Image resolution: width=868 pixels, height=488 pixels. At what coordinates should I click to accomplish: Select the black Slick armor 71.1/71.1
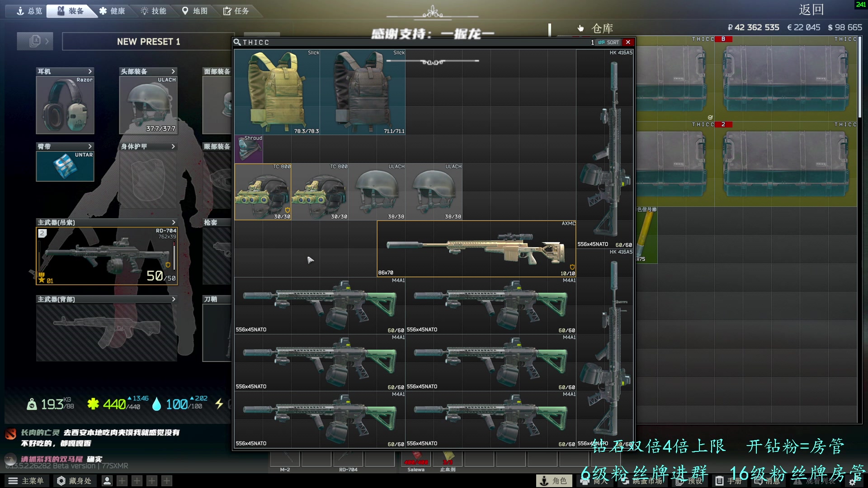pyautogui.click(x=363, y=92)
